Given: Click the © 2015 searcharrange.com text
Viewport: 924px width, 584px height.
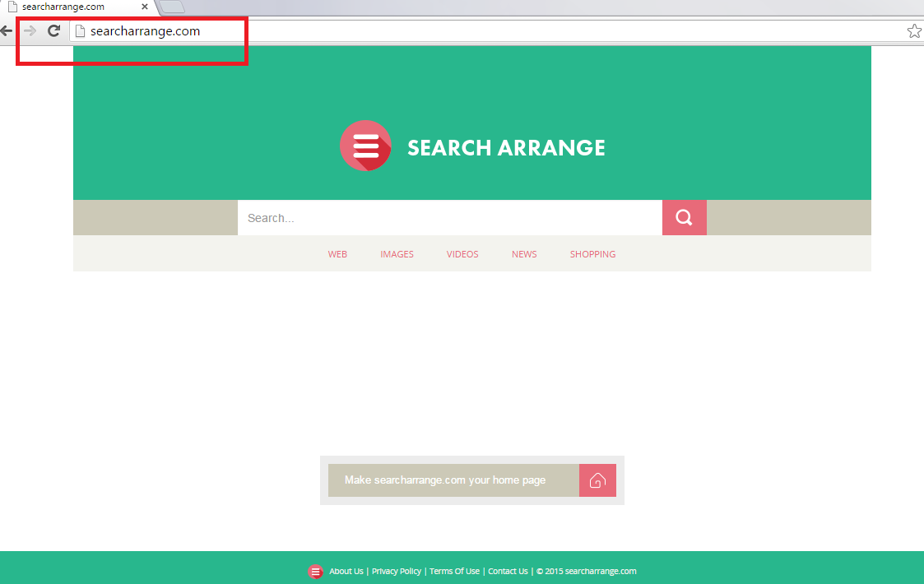Looking at the screenshot, I should [587, 571].
